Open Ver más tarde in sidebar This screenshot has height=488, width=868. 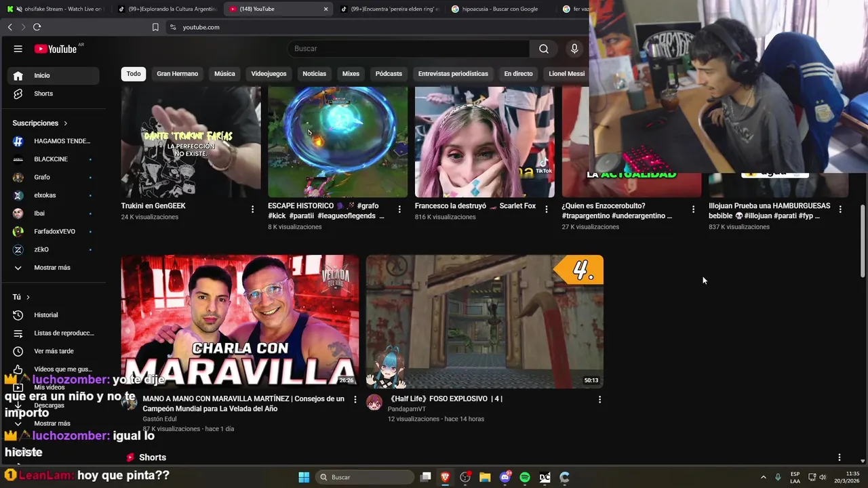pyautogui.click(x=54, y=351)
